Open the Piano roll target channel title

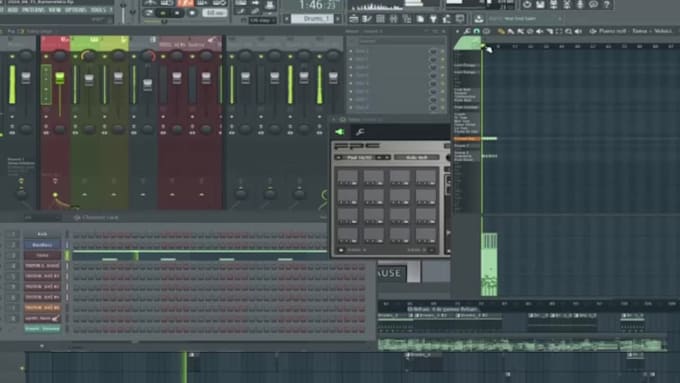click(635, 31)
